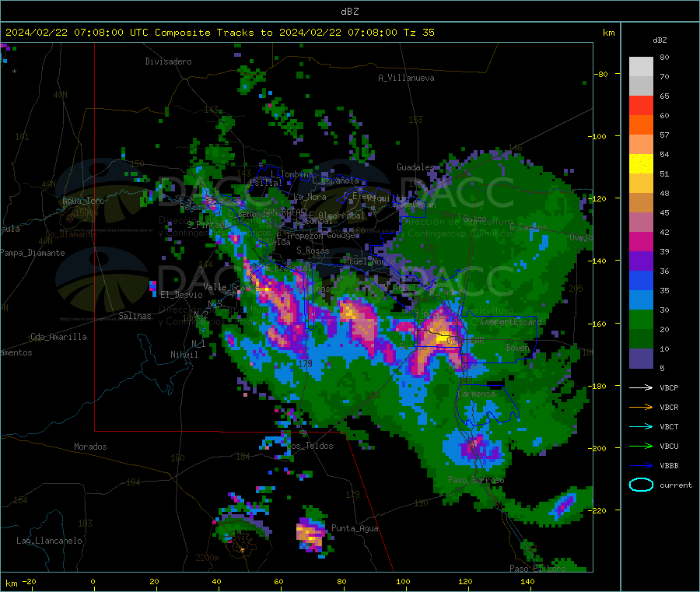Click the 'Tz 35' text in header
The image size is (700, 592).
pyautogui.click(x=418, y=32)
